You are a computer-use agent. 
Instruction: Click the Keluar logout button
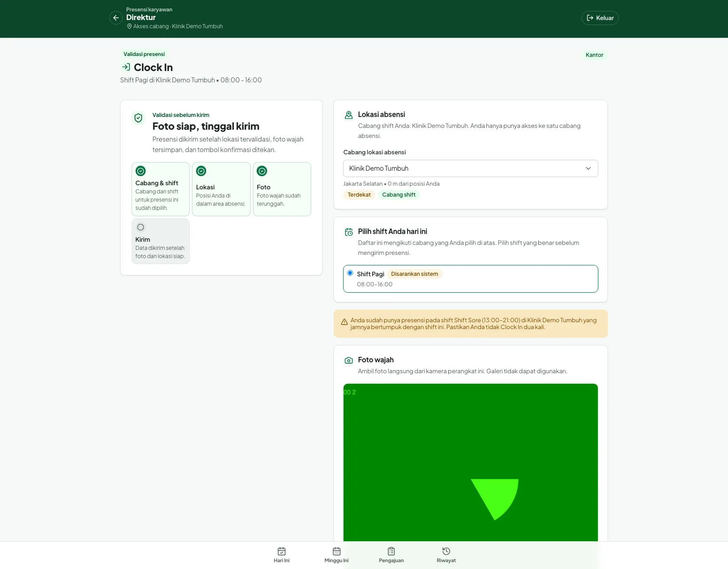coord(600,18)
